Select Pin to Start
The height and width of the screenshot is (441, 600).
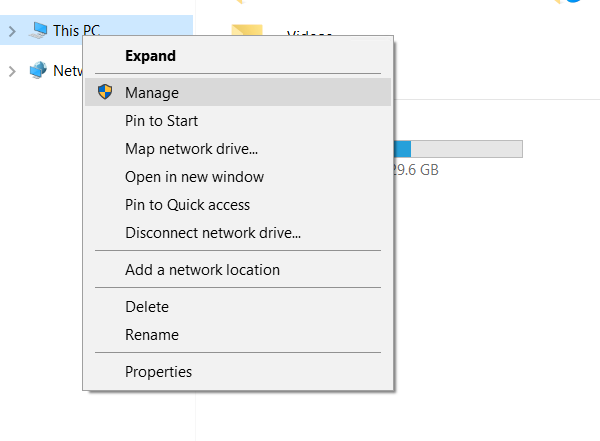coord(161,121)
